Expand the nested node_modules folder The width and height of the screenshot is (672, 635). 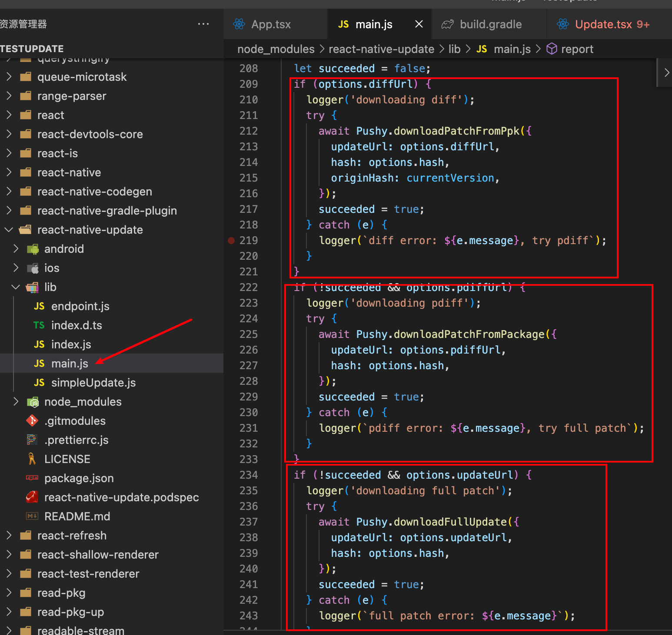click(16, 402)
